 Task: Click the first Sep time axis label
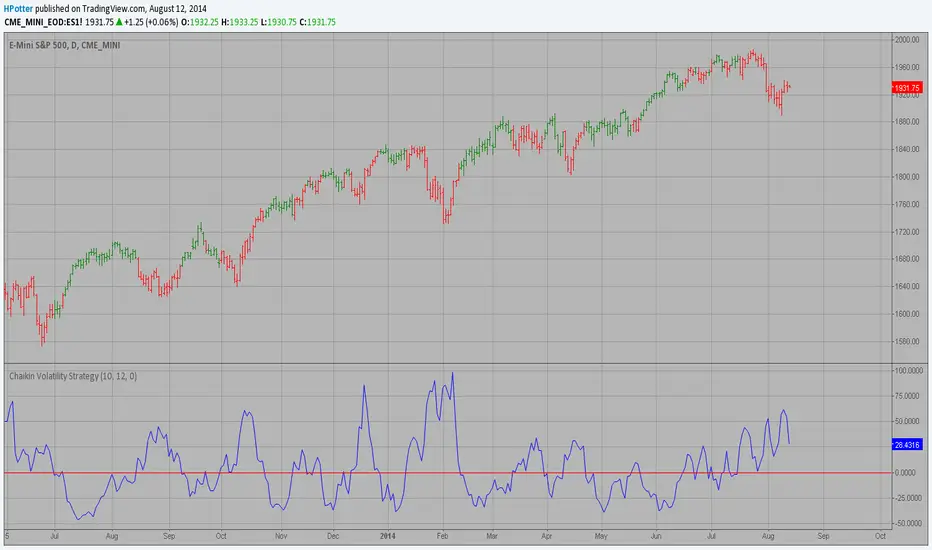(x=169, y=536)
